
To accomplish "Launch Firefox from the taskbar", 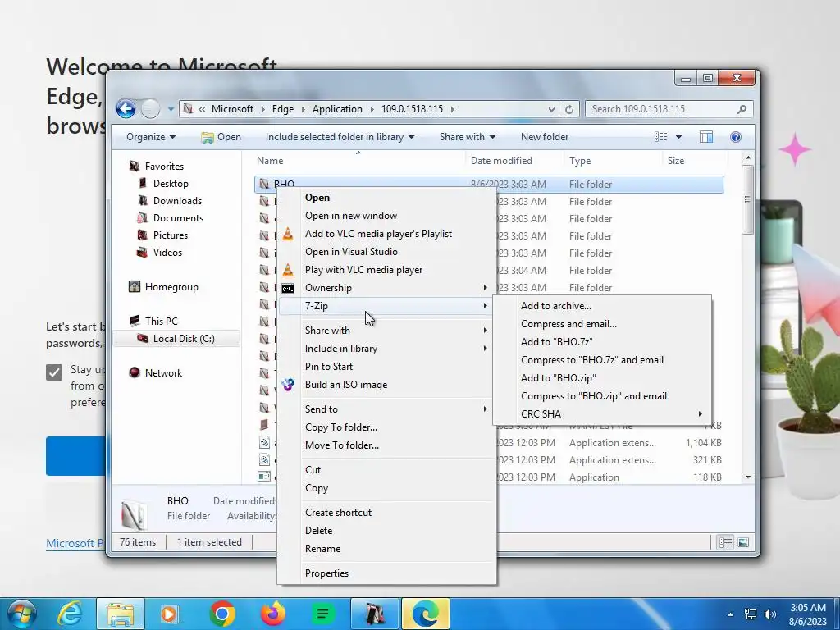I will click(x=272, y=614).
